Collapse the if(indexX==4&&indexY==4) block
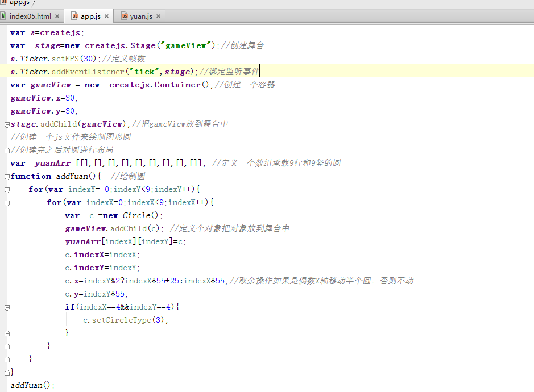The height and width of the screenshot is (392, 534). click(7, 307)
